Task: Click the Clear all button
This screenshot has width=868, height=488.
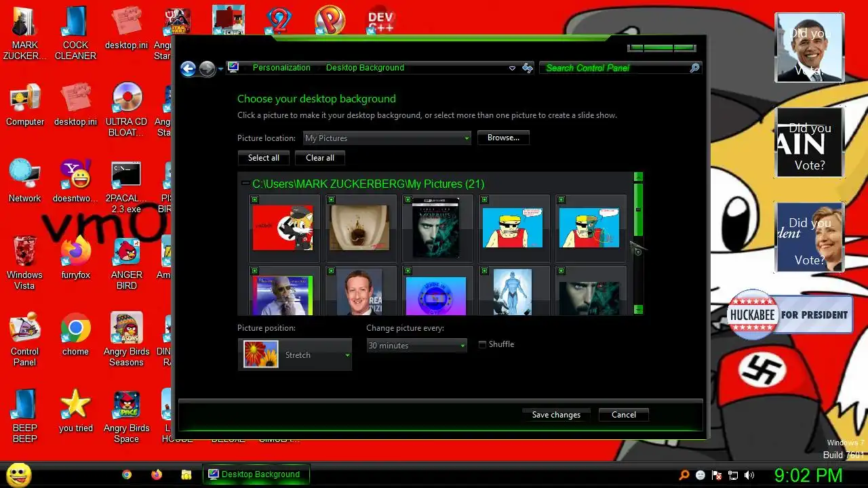Action: tap(320, 158)
